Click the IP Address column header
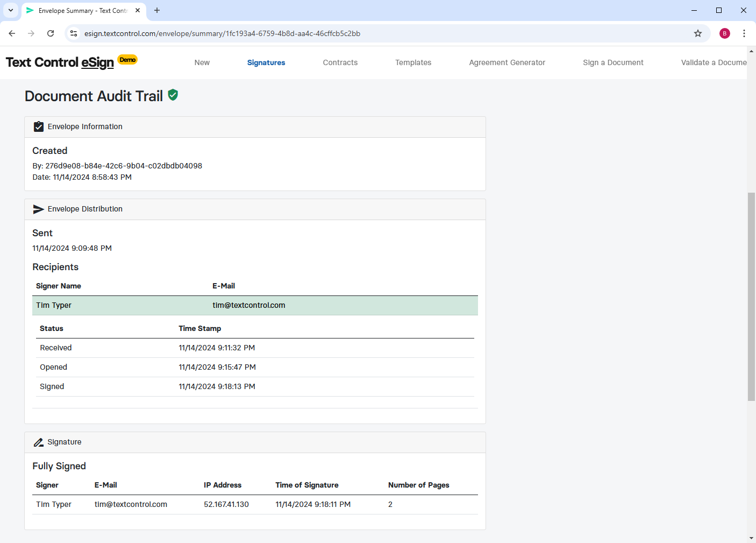756x543 pixels. click(223, 485)
